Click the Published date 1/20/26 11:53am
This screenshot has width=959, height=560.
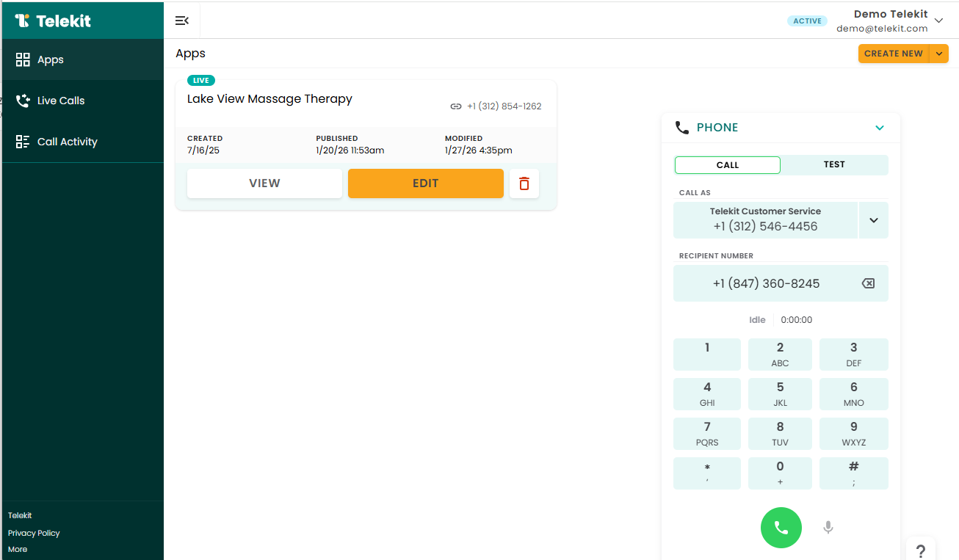pyautogui.click(x=350, y=150)
